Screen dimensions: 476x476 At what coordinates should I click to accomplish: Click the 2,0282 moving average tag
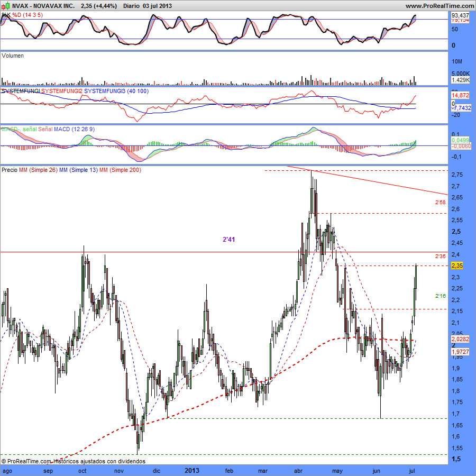click(x=460, y=339)
